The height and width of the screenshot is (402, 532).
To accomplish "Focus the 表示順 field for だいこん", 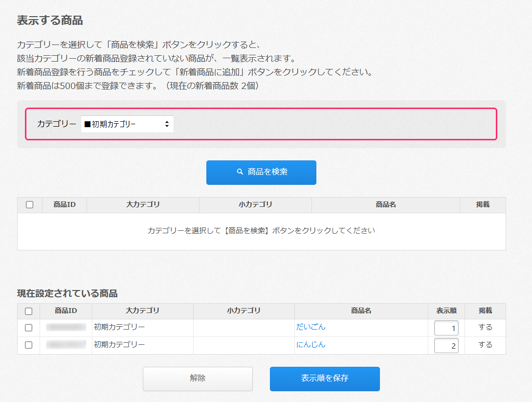I will [x=446, y=328].
